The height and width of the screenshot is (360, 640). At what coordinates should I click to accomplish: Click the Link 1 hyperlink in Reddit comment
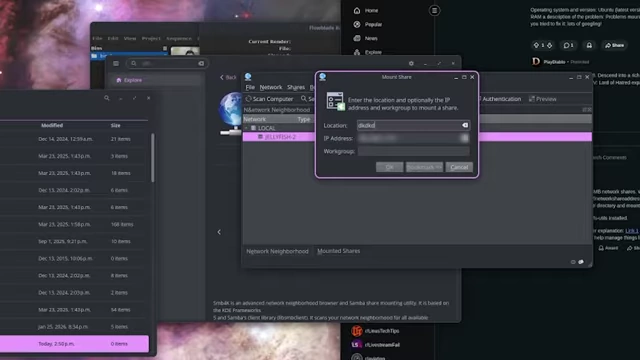(631, 231)
